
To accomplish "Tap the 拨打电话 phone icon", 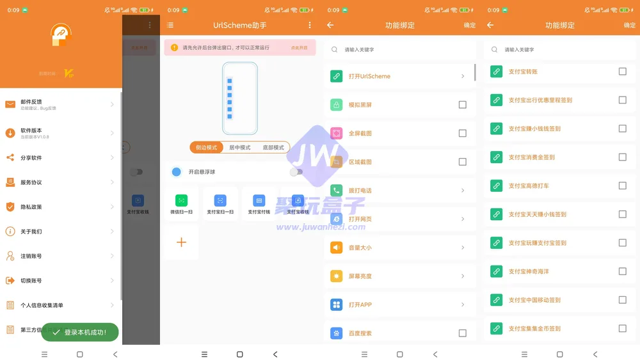I will [337, 190].
